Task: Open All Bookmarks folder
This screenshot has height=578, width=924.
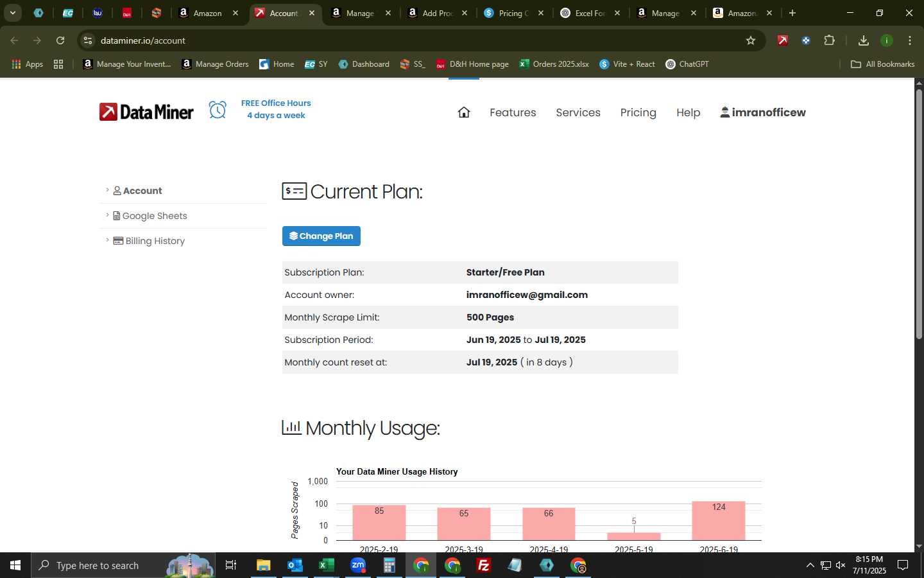Action: coord(883,64)
